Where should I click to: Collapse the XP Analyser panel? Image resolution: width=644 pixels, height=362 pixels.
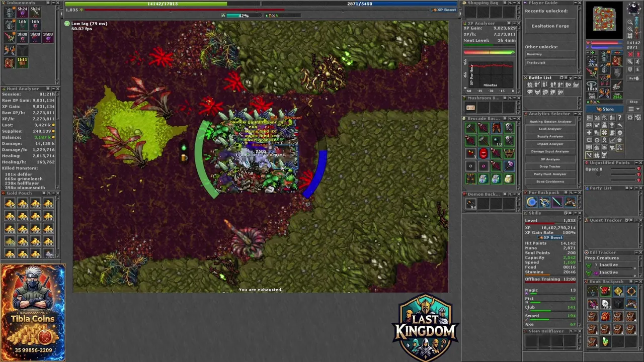(x=514, y=23)
